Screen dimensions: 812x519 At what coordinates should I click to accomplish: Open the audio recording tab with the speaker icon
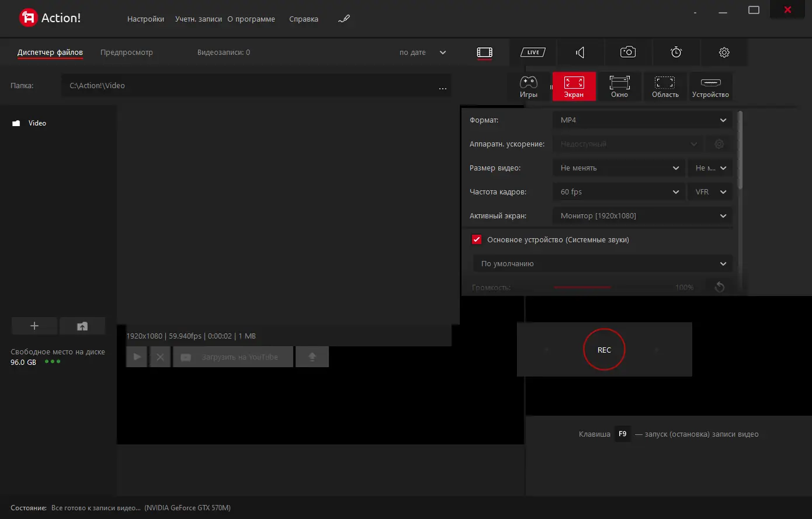click(x=580, y=53)
